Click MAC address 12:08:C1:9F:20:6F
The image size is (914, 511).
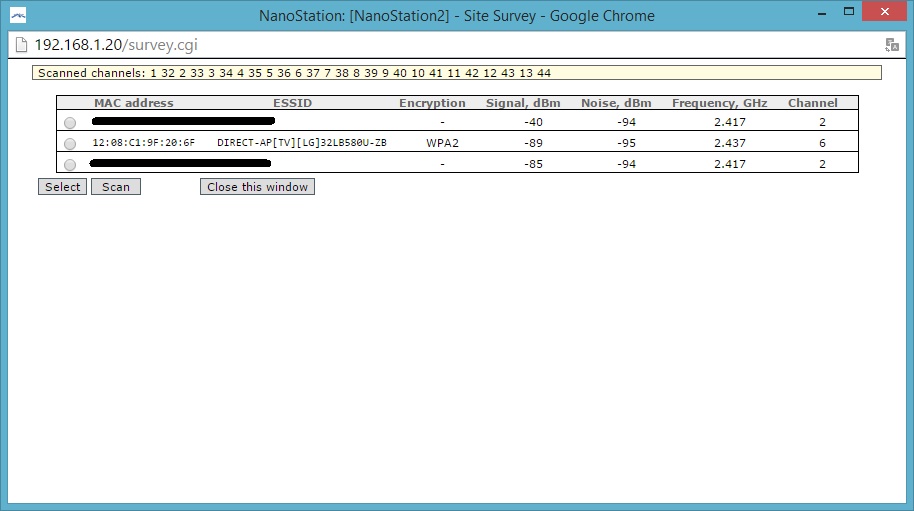[x=143, y=143]
